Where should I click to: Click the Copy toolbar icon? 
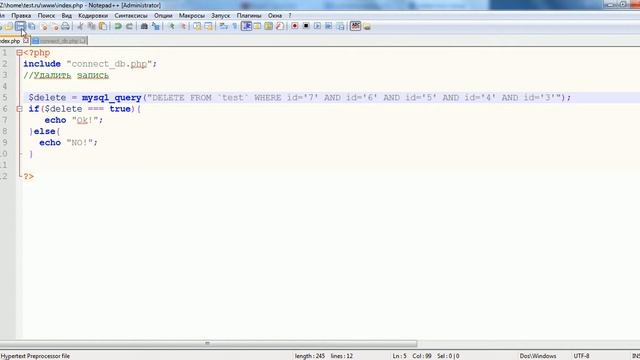pyautogui.click(x=92, y=27)
